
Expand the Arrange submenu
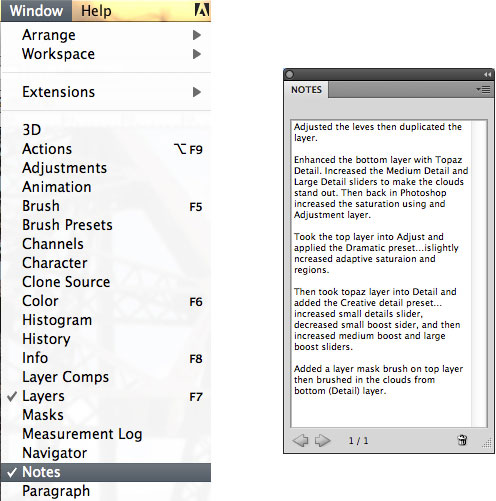106,35
